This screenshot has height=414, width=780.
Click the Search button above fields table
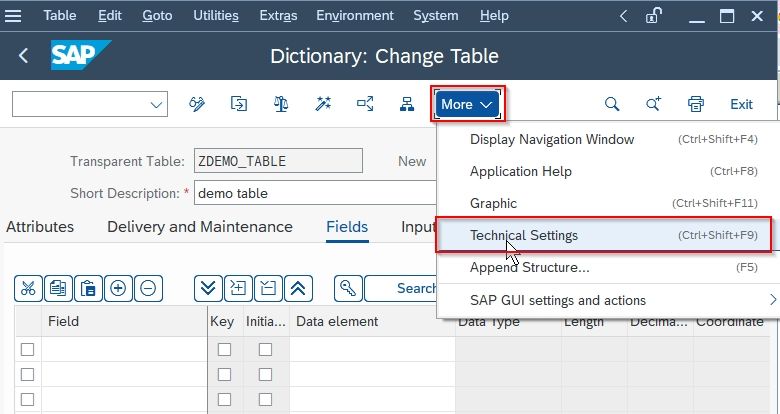[x=401, y=288]
